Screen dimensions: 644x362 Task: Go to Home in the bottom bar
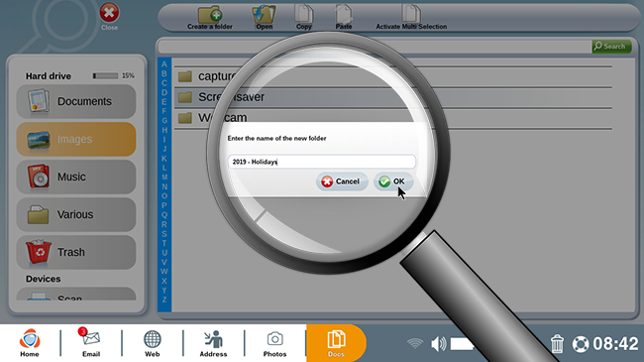click(x=30, y=343)
